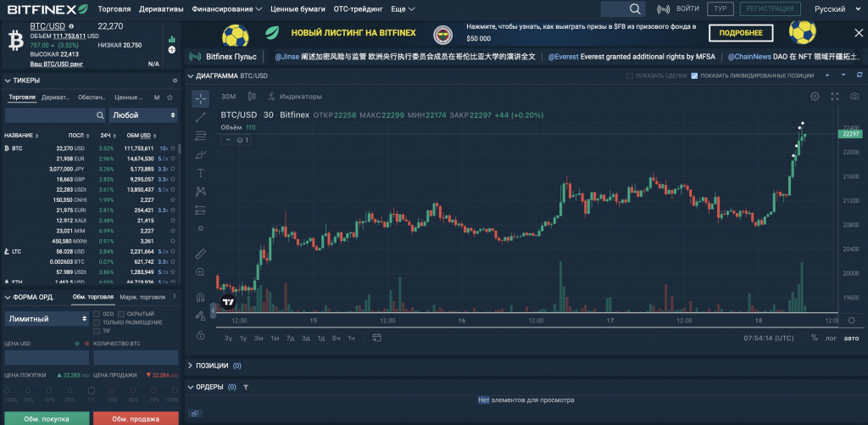Open chart axis settings gear at bottom right
The width and height of the screenshot is (868, 425).
(852, 320)
